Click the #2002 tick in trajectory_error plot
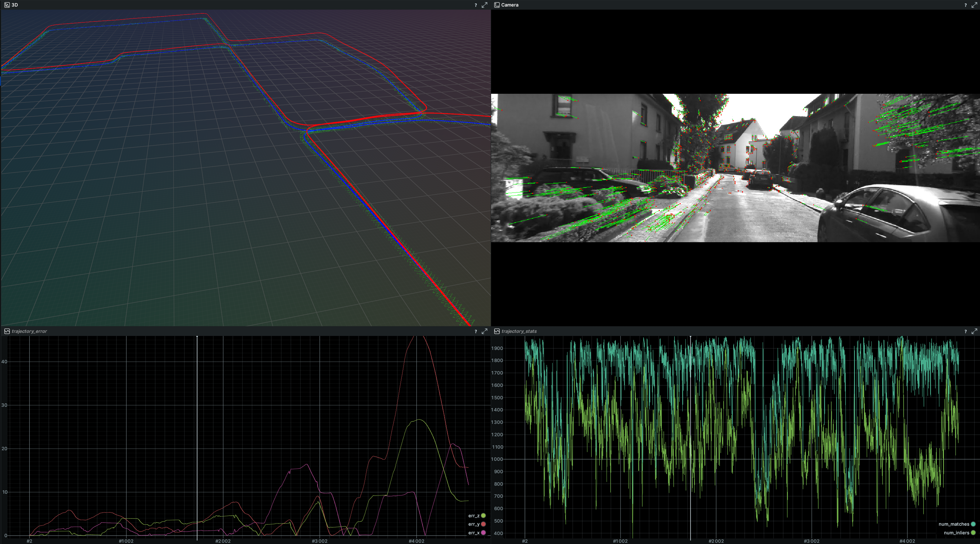 coord(223,541)
